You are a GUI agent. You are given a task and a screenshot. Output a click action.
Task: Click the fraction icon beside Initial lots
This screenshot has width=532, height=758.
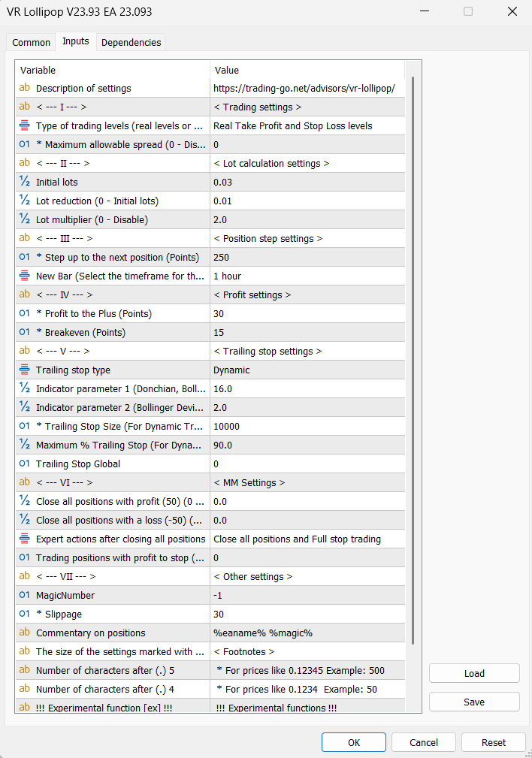25,182
